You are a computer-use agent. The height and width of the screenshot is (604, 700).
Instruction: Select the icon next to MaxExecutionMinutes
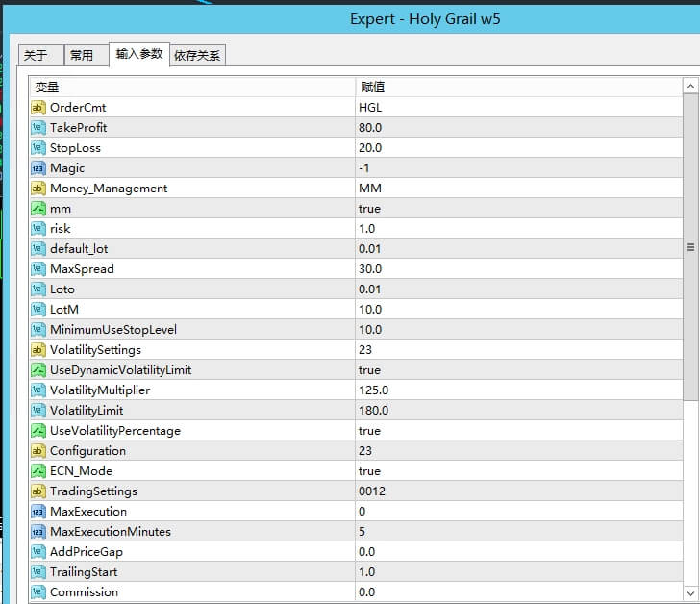[x=38, y=532]
